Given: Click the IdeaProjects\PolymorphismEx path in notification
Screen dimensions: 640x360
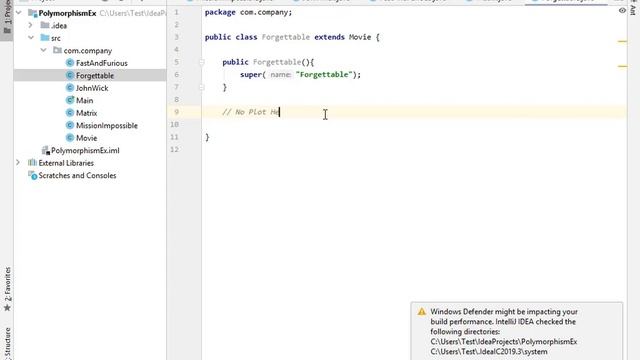Looking at the screenshot, I should 504,342.
